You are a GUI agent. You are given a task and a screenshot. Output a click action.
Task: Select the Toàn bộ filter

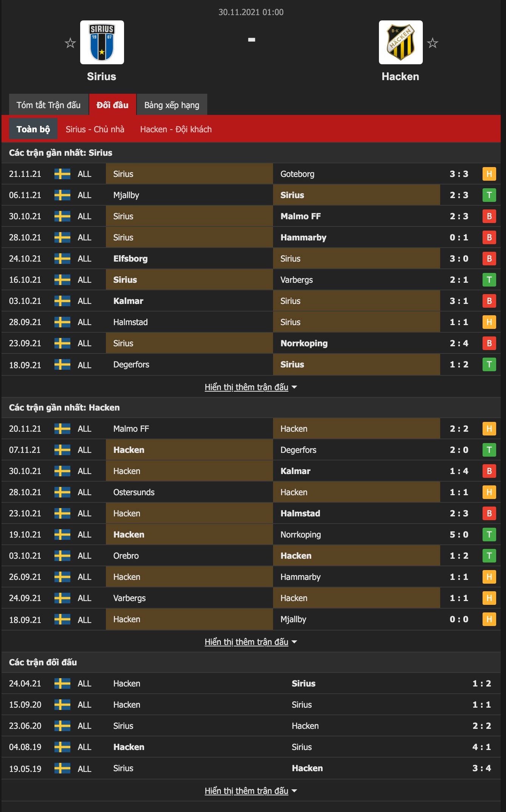tap(33, 129)
